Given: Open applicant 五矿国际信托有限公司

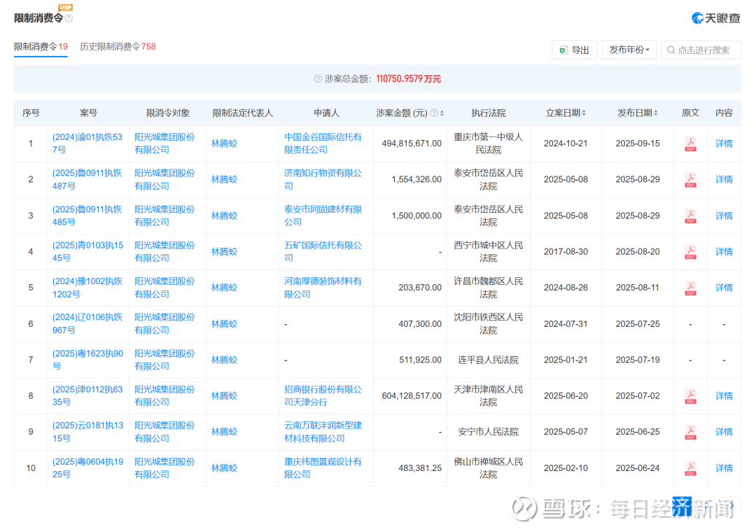Looking at the screenshot, I should [x=323, y=252].
